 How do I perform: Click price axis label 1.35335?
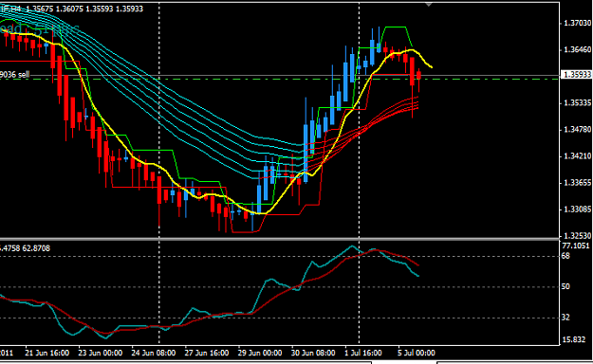pos(577,102)
